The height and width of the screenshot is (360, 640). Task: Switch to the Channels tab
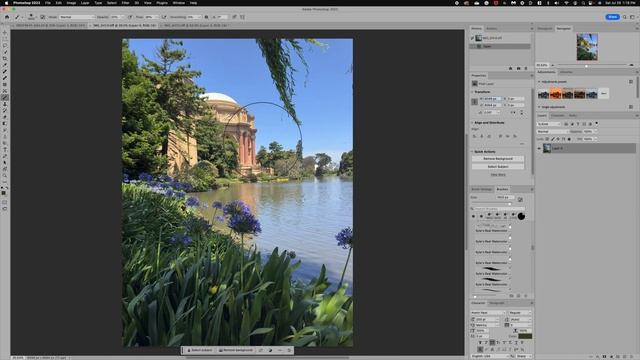557,116
